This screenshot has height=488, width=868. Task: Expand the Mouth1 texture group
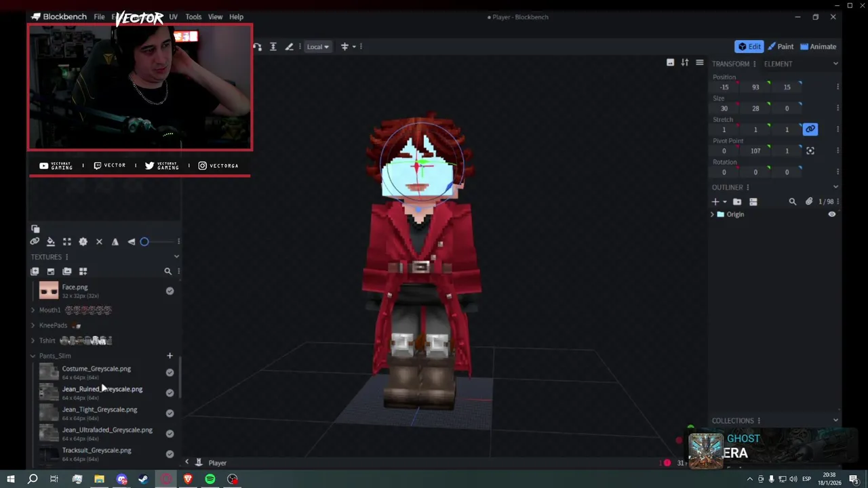pos(33,310)
